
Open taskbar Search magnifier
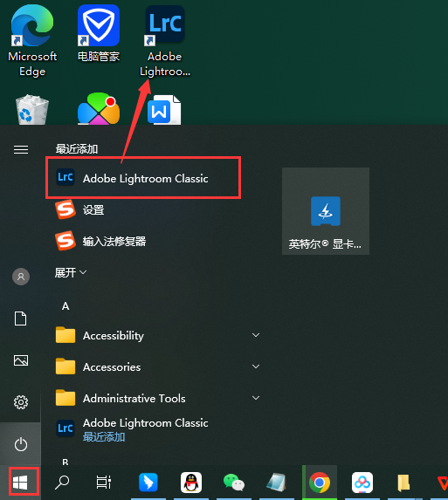click(62, 483)
